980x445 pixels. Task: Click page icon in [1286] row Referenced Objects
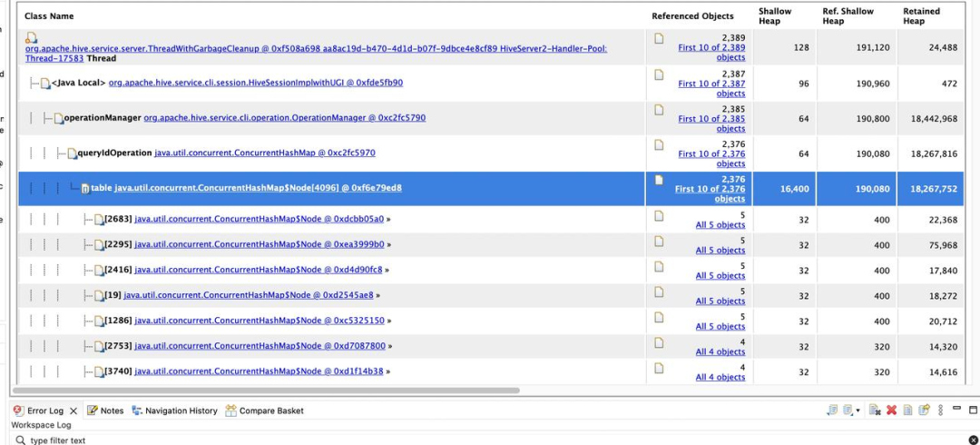coord(659,317)
